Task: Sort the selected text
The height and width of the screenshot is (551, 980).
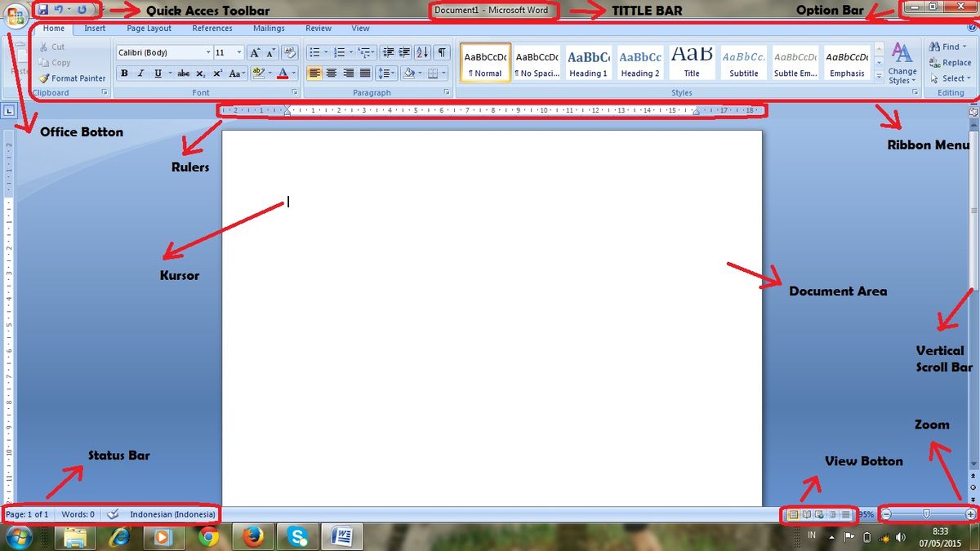Action: pos(422,52)
